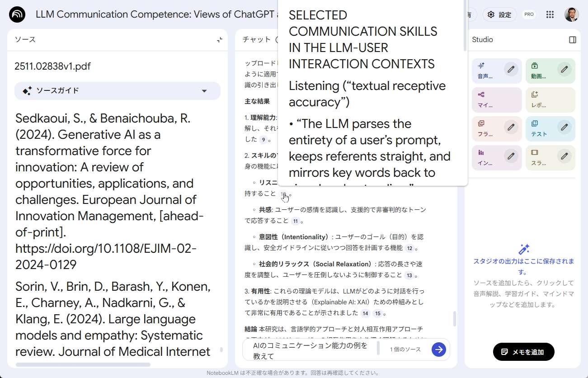Screen dimensions: 588x378
Task: Click the メモを追加 button
Action: pyautogui.click(x=523, y=352)
